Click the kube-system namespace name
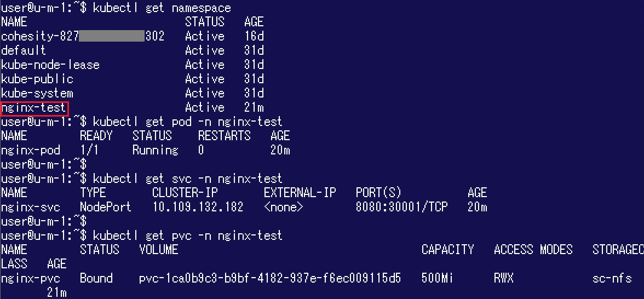This screenshot has height=299, width=644. tap(37, 93)
